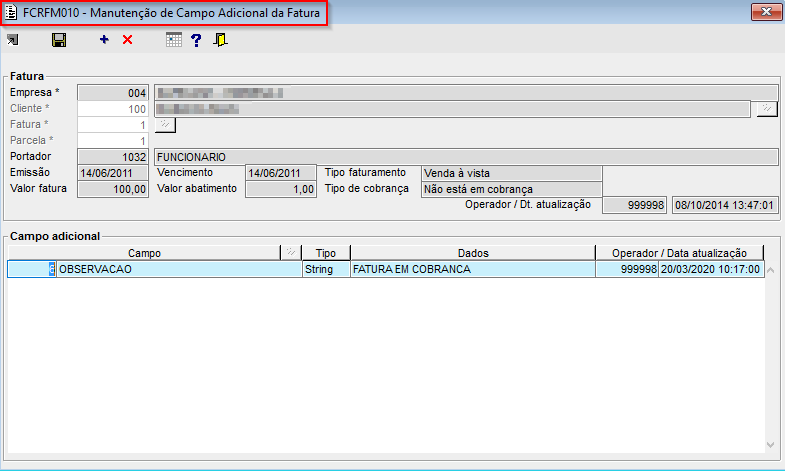Click the Campo column header
Screen dimensions: 785x471
pos(144,253)
